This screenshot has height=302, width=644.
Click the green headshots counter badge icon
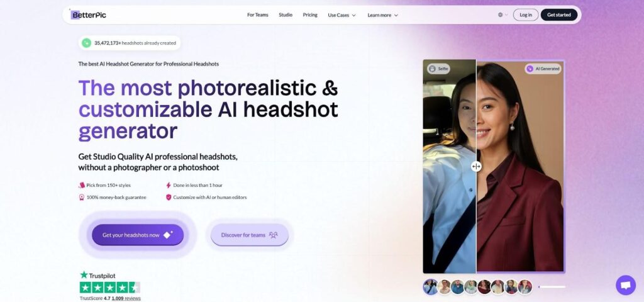click(87, 43)
